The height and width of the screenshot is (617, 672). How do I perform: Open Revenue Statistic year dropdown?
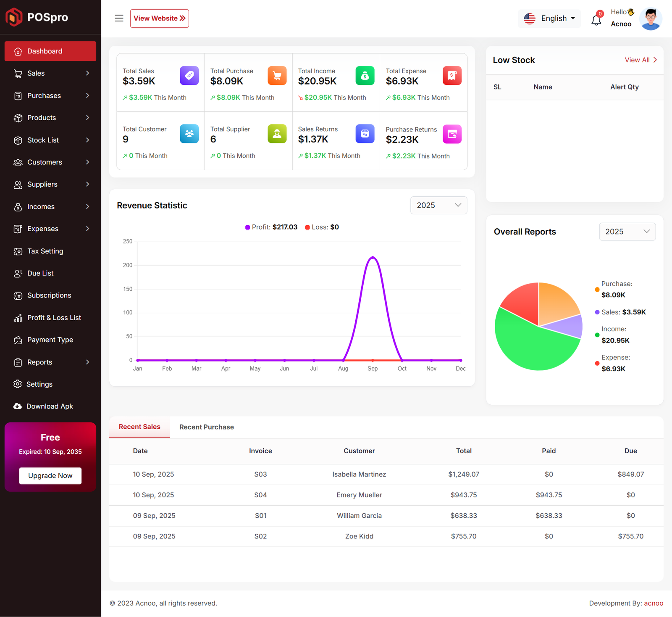point(438,205)
